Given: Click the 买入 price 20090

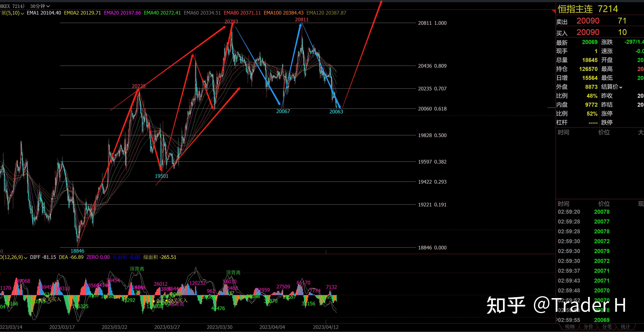Looking at the screenshot, I should [588, 32].
